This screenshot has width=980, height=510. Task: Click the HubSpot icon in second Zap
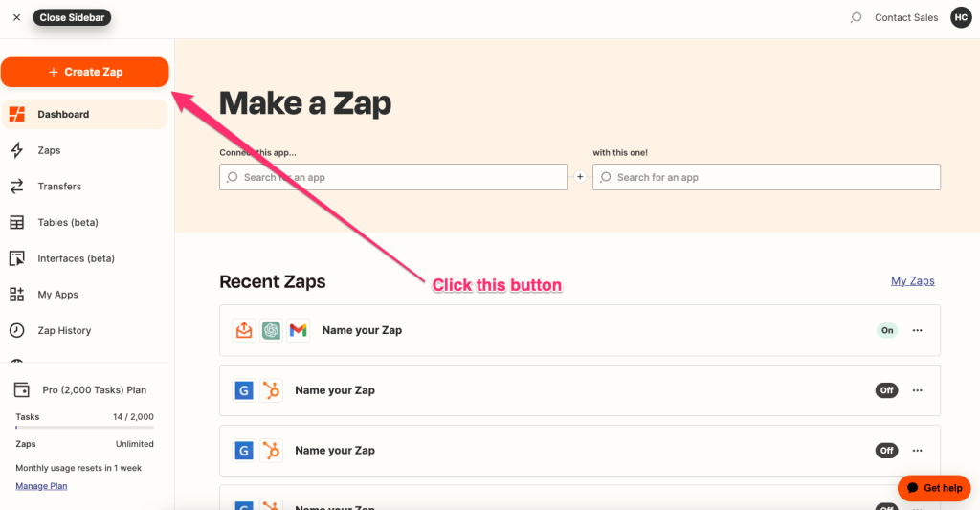pyautogui.click(x=272, y=390)
